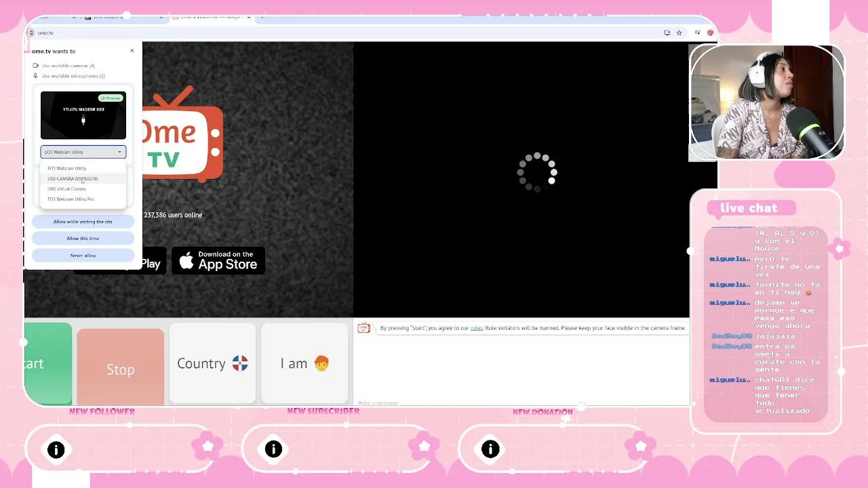Open the rules link in chat notice

(477, 328)
